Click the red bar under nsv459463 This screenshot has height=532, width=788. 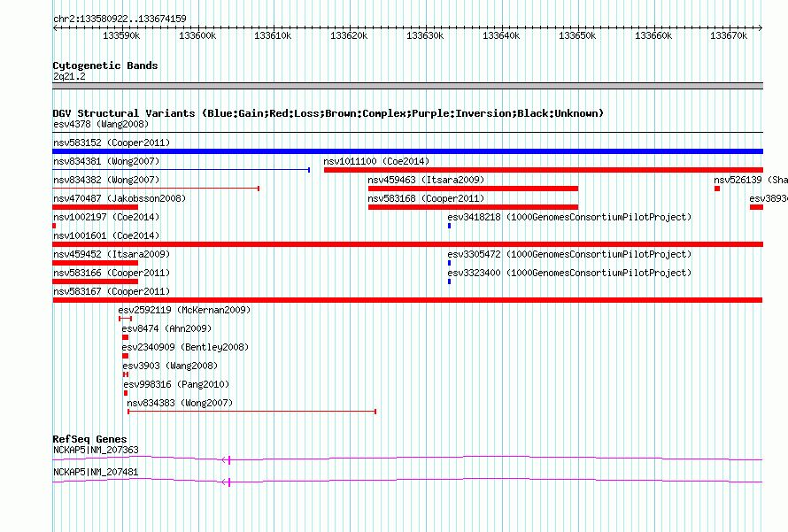click(473, 189)
